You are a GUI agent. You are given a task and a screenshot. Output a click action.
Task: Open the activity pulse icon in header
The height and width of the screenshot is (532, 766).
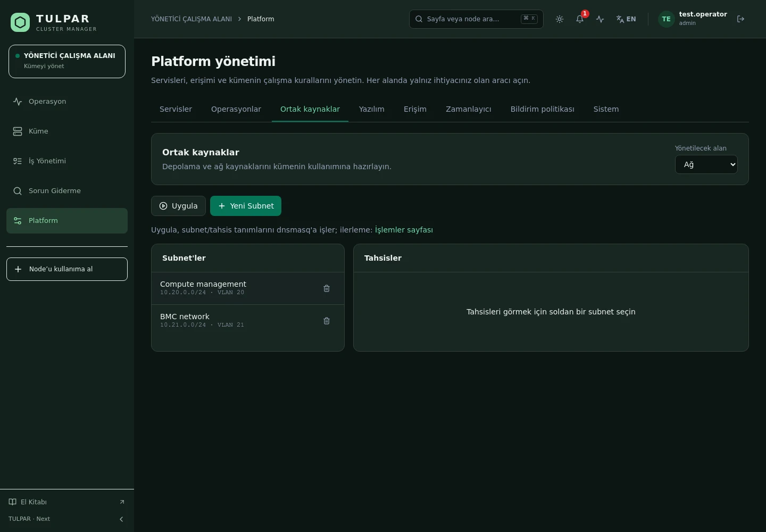click(600, 19)
